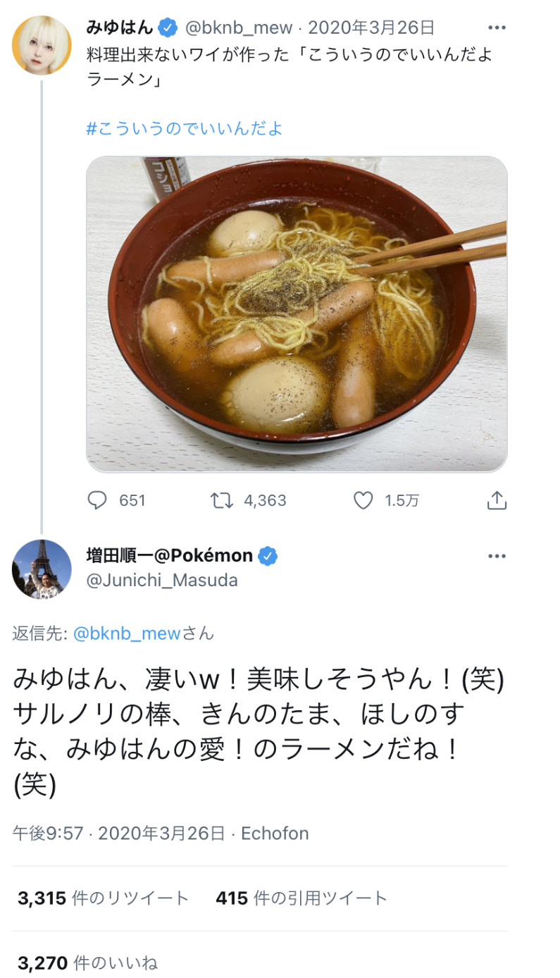Enlarge the ramen bowl photo

click(x=297, y=314)
